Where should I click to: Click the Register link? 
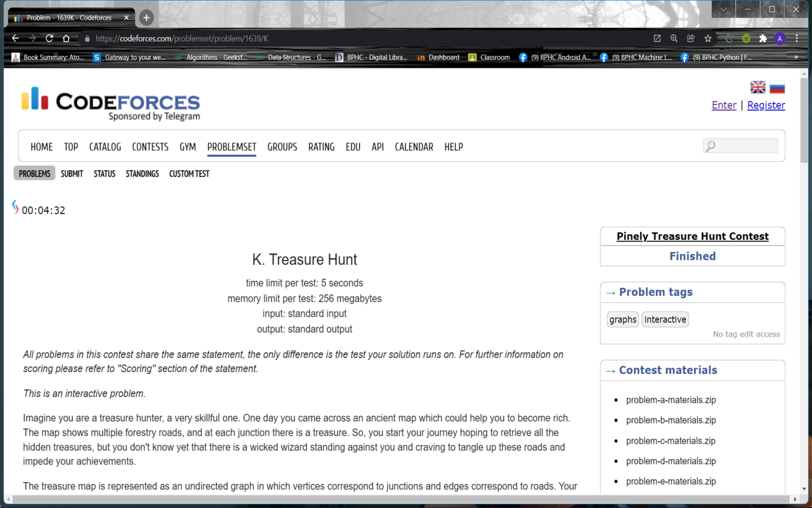pos(766,105)
